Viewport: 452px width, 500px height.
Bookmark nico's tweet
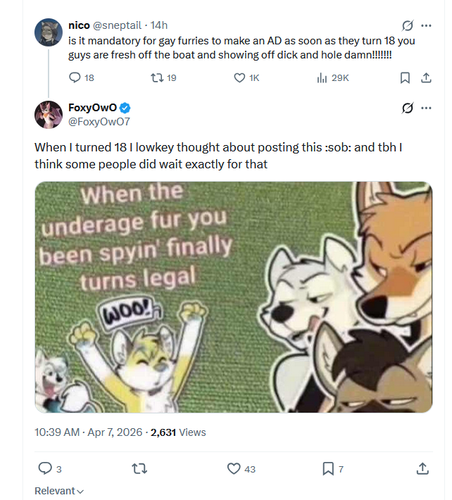point(405,78)
